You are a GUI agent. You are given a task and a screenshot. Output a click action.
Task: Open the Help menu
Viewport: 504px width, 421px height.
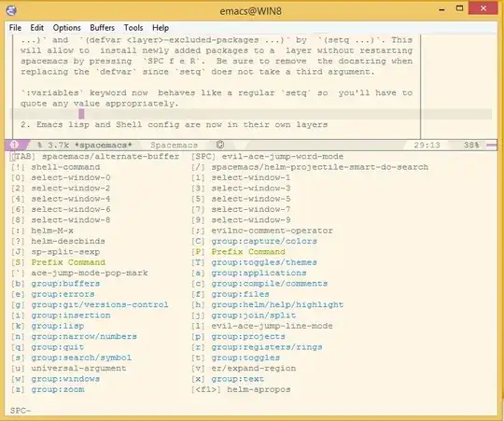161,28
